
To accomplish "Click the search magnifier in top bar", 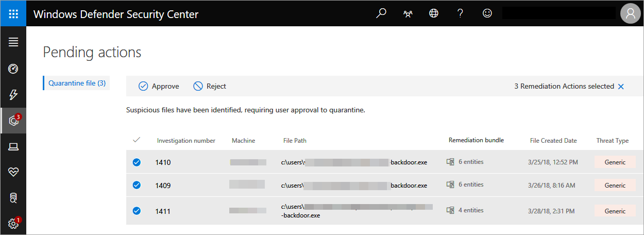I will point(381,14).
